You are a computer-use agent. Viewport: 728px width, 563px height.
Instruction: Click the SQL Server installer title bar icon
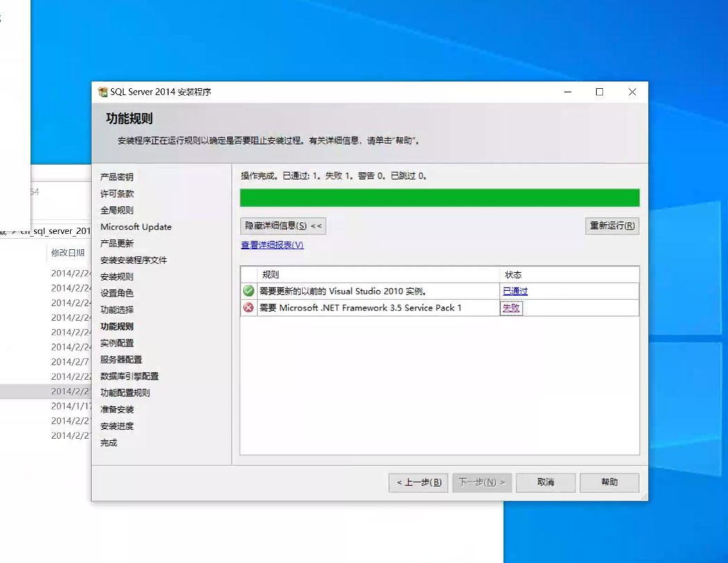103,92
